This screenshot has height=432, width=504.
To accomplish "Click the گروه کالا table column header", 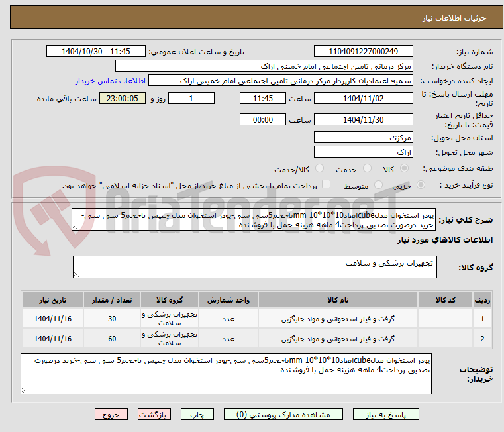I will [x=170, y=300].
